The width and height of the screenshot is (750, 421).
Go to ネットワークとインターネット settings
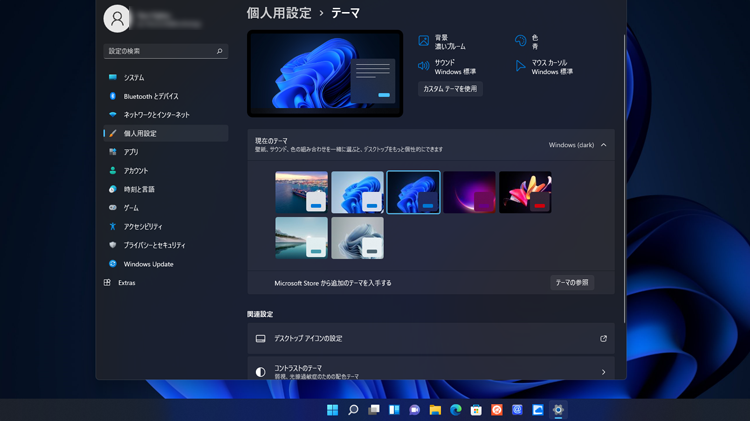tap(165, 115)
